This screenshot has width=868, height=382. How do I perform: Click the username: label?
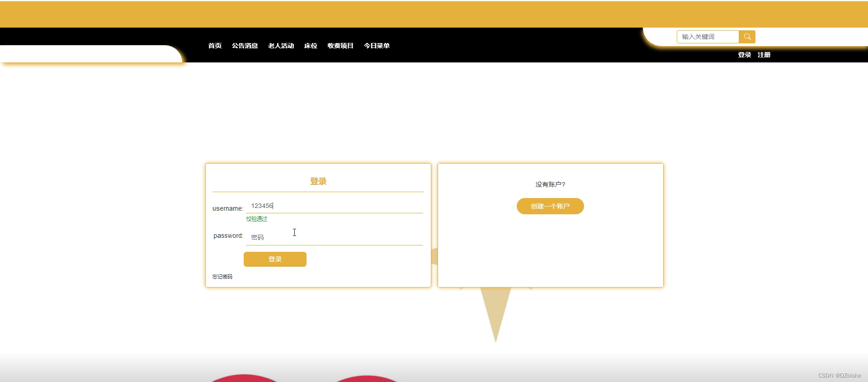228,208
